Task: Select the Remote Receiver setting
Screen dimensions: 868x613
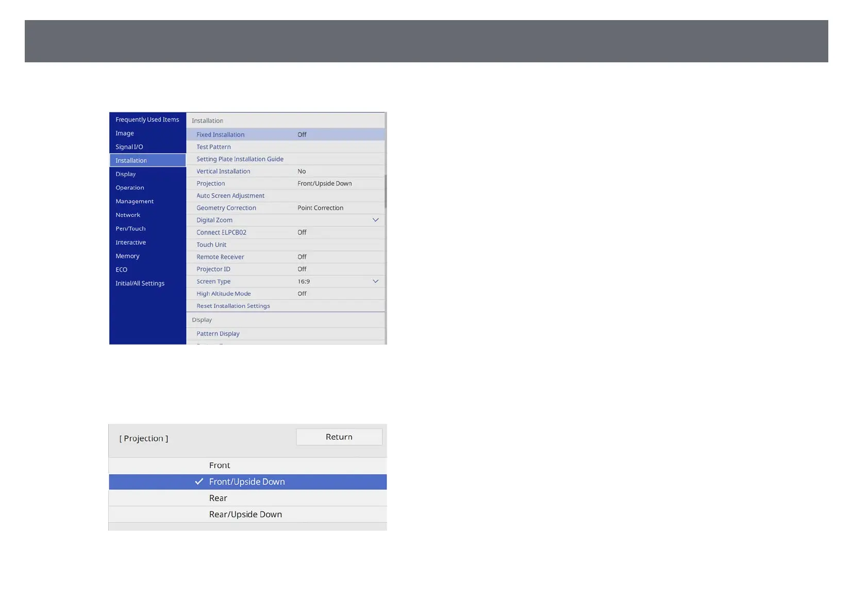Action: [x=286, y=257]
